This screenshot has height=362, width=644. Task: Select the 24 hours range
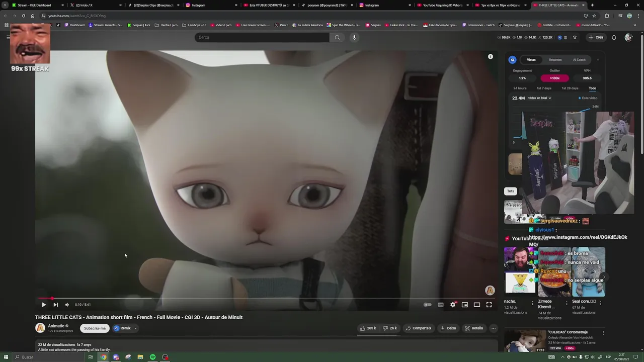(x=520, y=88)
